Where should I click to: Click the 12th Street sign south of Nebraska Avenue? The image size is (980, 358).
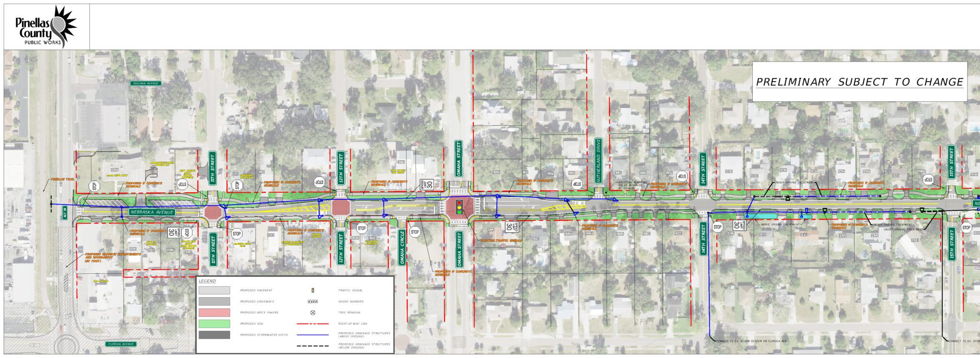[341, 248]
